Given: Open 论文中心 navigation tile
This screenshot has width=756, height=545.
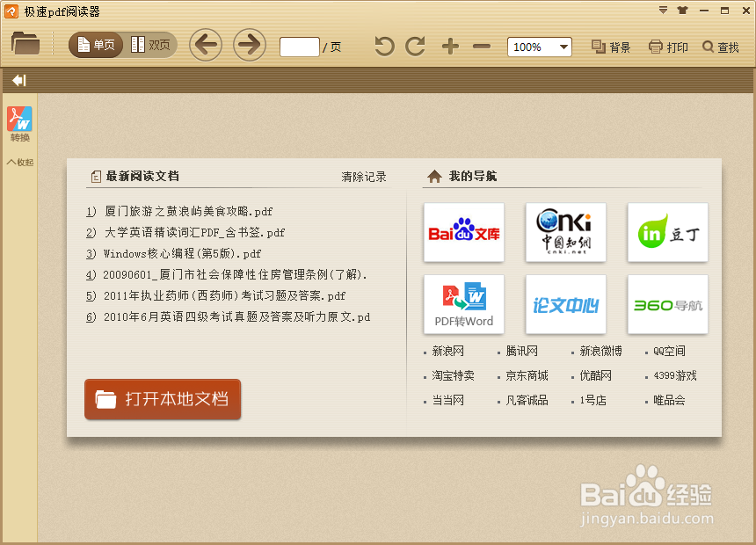Looking at the screenshot, I should point(565,304).
